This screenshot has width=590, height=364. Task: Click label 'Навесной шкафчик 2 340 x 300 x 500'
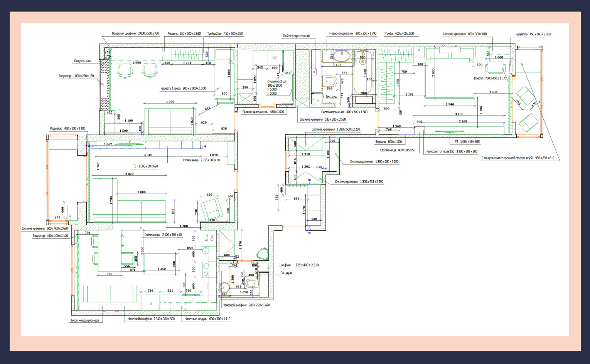coord(151,319)
